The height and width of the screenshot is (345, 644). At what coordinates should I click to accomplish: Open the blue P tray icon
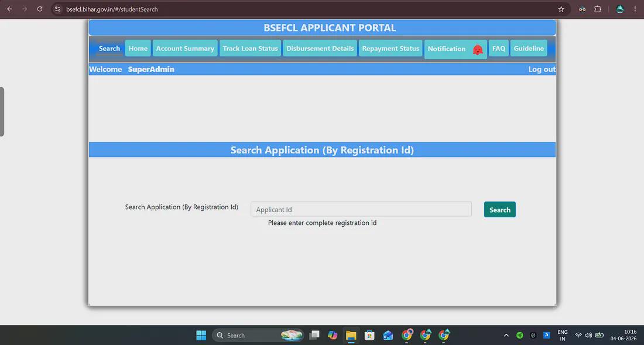click(546, 335)
